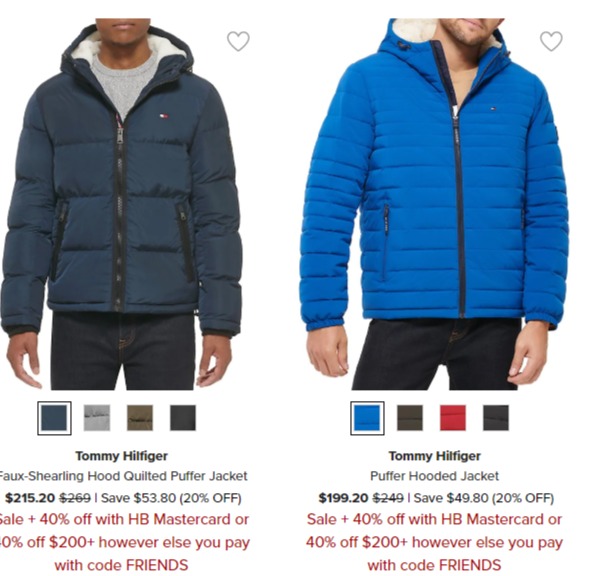Choose the dark olive swatch for Puffer Hooded Jacket

click(410, 418)
